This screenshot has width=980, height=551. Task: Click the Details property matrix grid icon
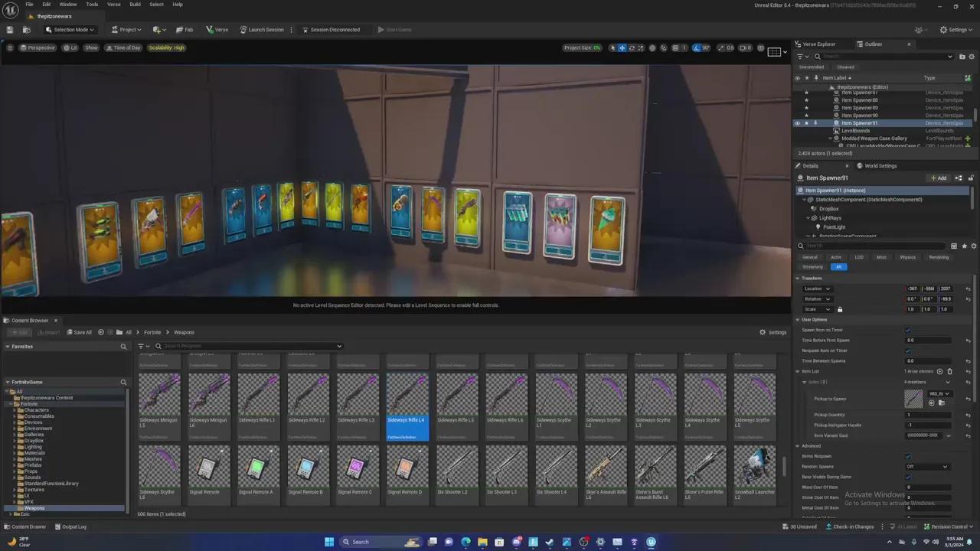coord(954,246)
